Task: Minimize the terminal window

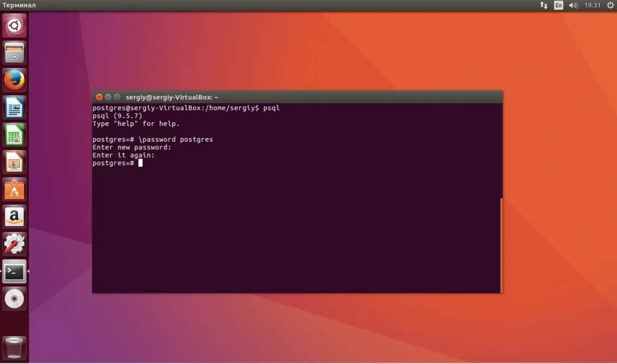Action: (108, 97)
